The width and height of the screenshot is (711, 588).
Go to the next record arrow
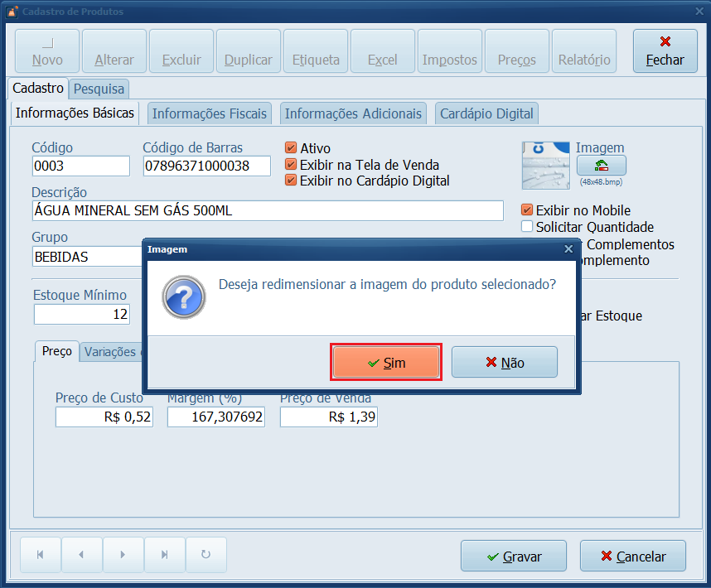point(123,555)
